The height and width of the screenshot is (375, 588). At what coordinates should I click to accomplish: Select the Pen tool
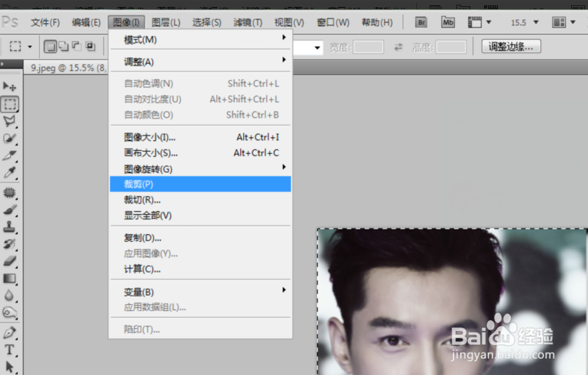pos(9,333)
